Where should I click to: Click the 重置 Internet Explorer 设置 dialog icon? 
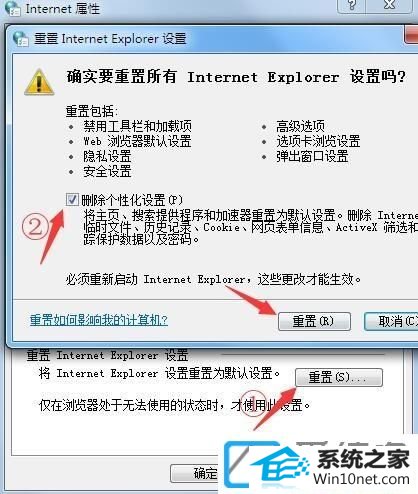pyautogui.click(x=21, y=39)
